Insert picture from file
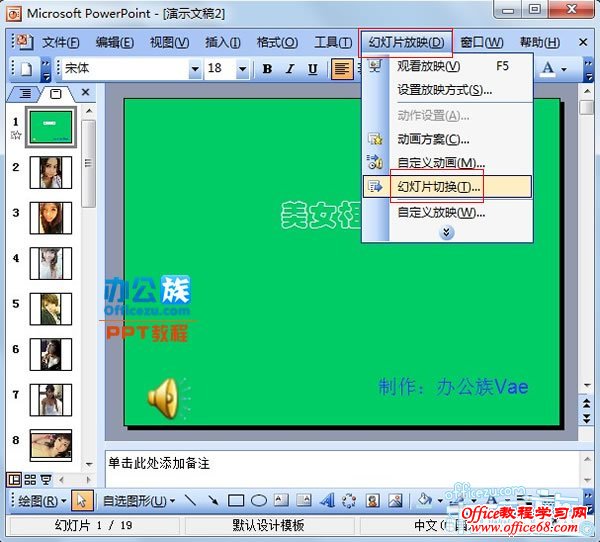Screen dimensions: 600x542 tap(395, 500)
